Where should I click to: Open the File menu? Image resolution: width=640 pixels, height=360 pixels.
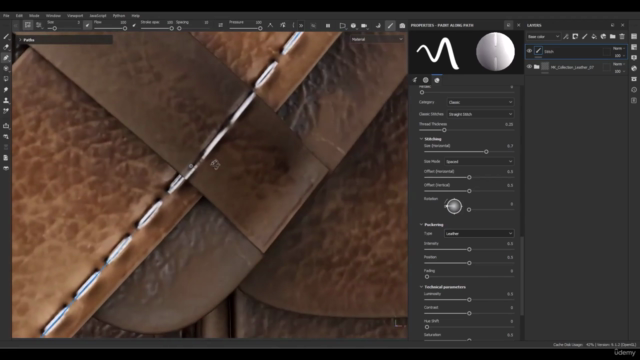[6, 16]
